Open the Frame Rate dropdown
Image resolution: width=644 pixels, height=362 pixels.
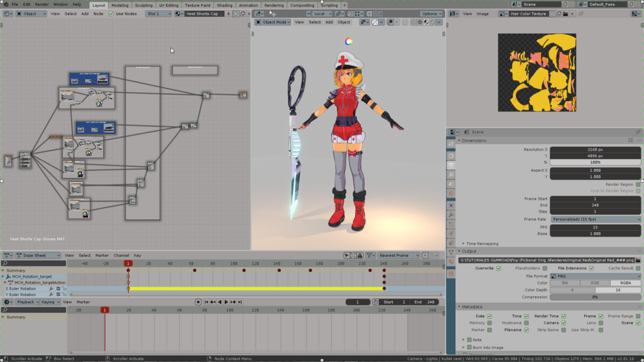coord(595,219)
